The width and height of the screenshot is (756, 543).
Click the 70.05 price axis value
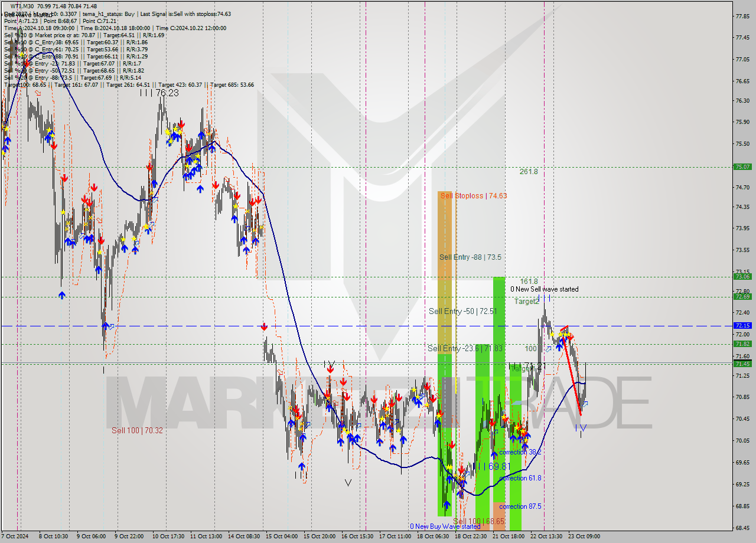(742, 440)
